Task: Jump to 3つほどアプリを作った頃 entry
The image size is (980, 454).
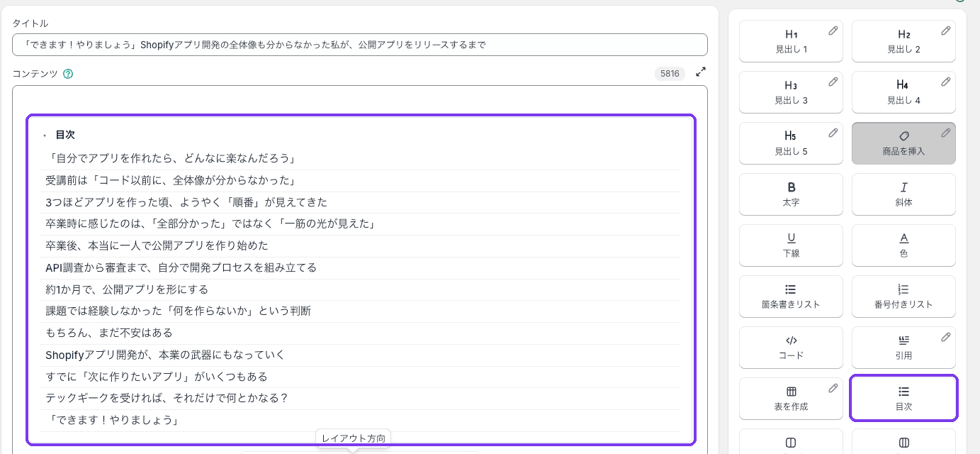Action: [x=186, y=202]
